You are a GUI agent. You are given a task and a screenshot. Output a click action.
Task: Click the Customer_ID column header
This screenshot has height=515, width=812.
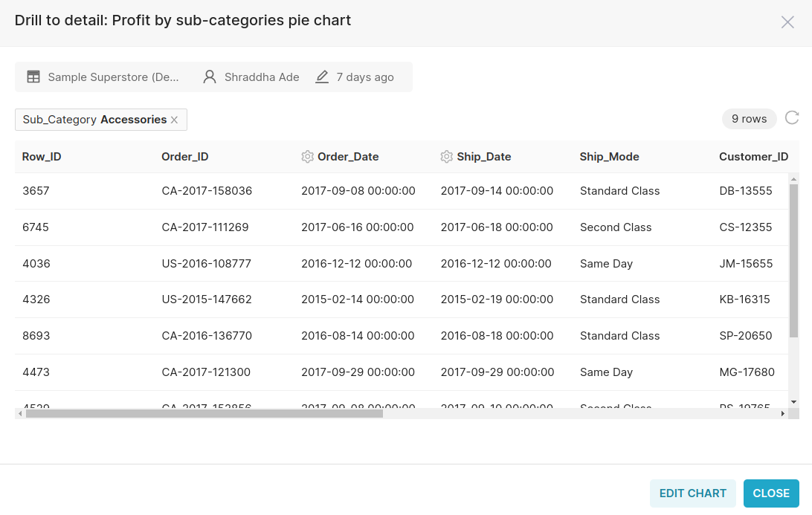[753, 156]
